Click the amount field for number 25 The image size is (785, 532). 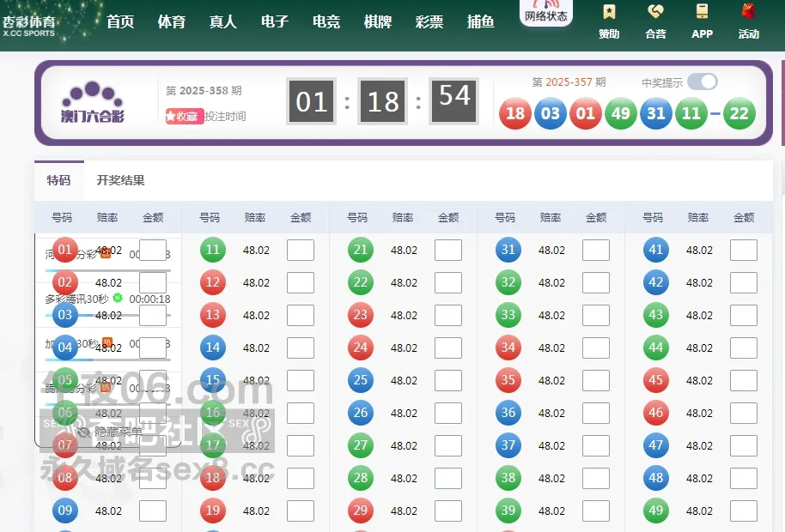448,380
